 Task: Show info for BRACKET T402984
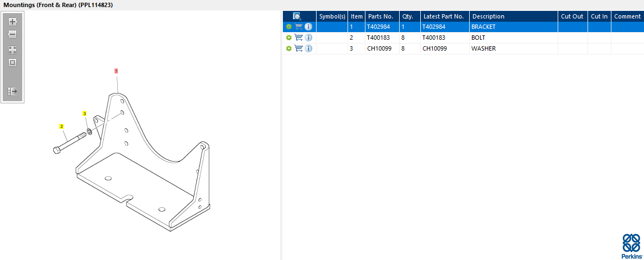point(308,27)
